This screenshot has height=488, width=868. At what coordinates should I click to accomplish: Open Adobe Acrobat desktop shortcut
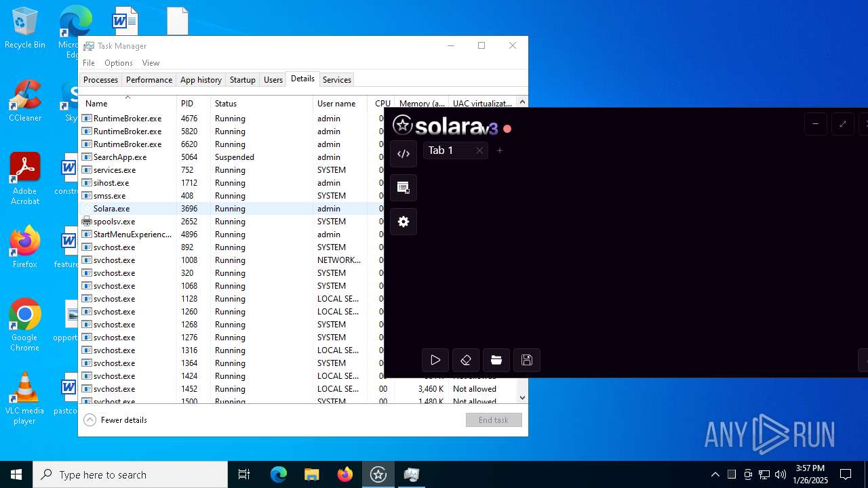pyautogui.click(x=25, y=179)
